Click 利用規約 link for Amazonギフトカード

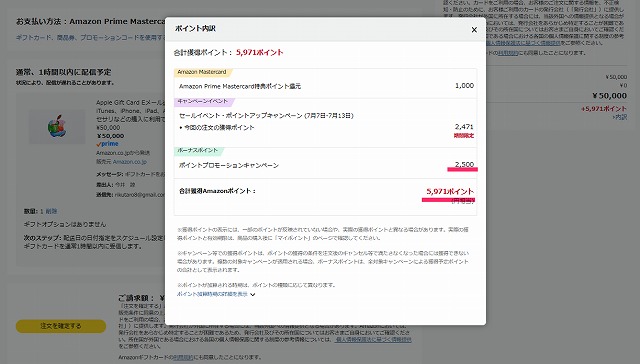(183, 357)
